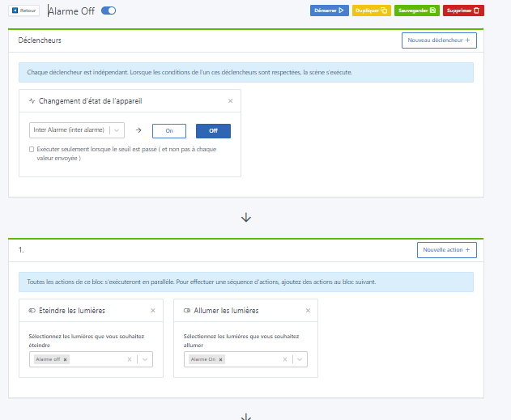The height and width of the screenshot is (420, 511).
Task: Remove the 'Alarme off' tag from selection
Action: pyautogui.click(x=66, y=359)
